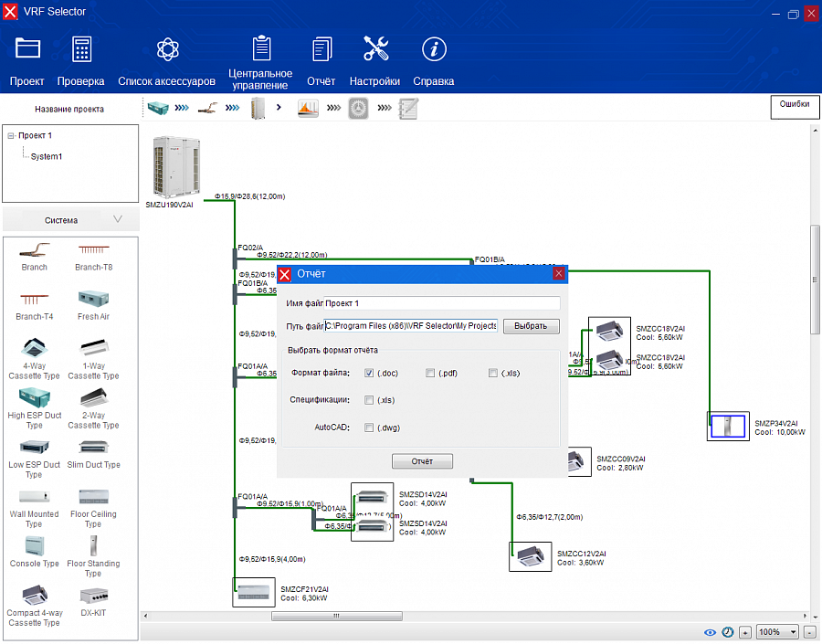Open the Проект menu icon

pyautogui.click(x=27, y=50)
